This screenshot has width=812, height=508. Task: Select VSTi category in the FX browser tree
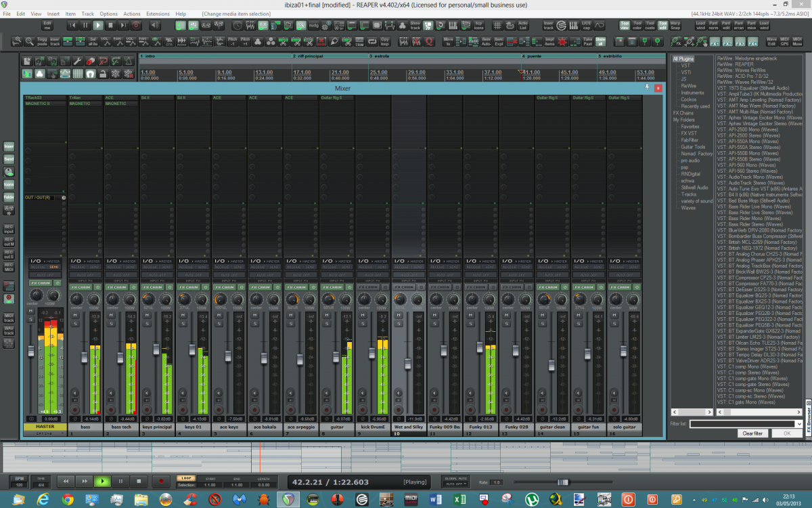click(686, 72)
